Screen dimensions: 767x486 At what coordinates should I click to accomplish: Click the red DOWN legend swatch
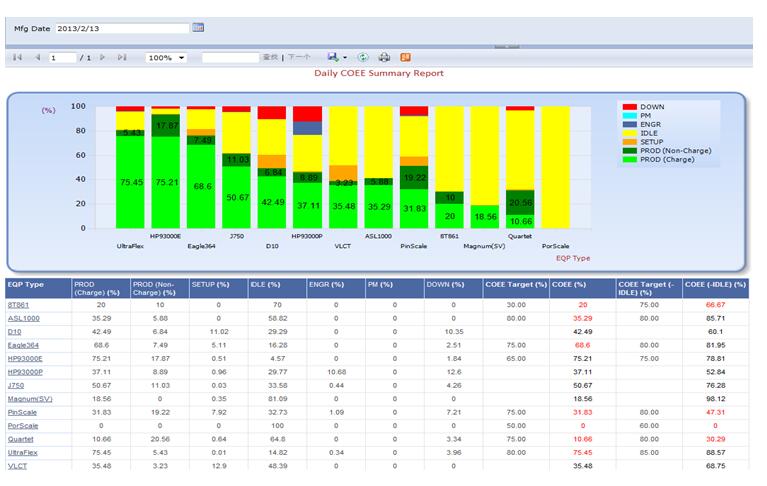click(x=629, y=106)
